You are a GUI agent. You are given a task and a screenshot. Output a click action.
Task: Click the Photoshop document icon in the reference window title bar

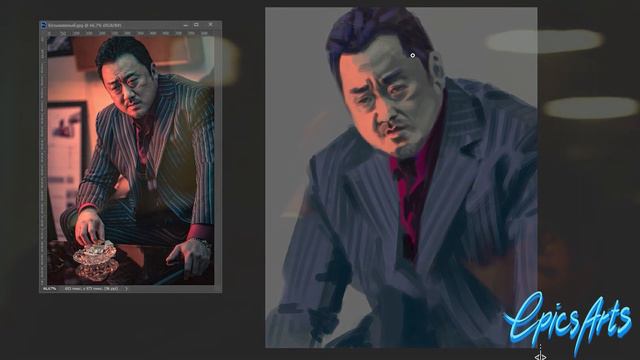[x=44, y=25]
